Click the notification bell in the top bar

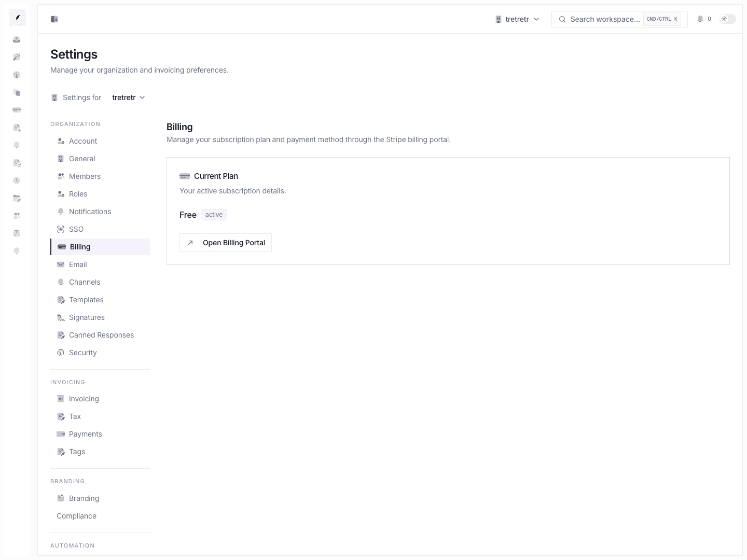pos(700,19)
